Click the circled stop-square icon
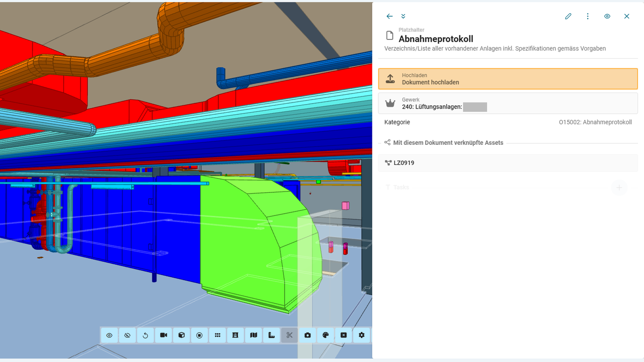This screenshot has width=644, height=362. 199,335
